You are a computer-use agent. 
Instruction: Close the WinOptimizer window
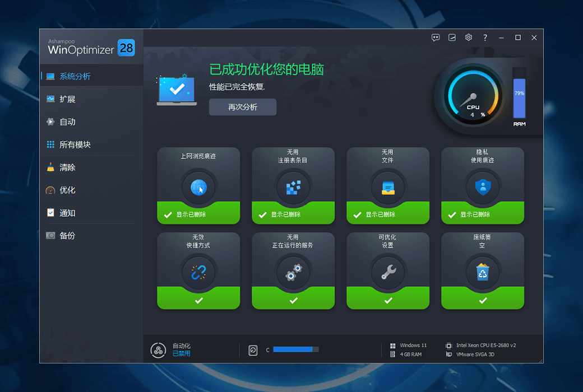[x=534, y=38]
